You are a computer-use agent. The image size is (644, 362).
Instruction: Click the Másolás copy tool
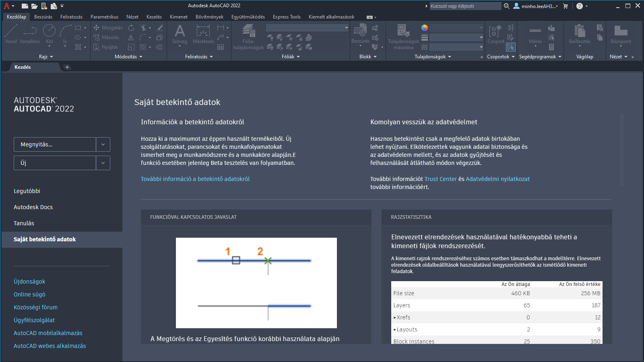[x=107, y=37]
